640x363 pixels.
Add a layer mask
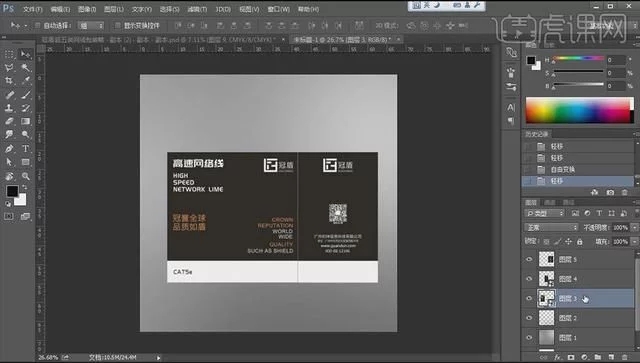point(571,357)
